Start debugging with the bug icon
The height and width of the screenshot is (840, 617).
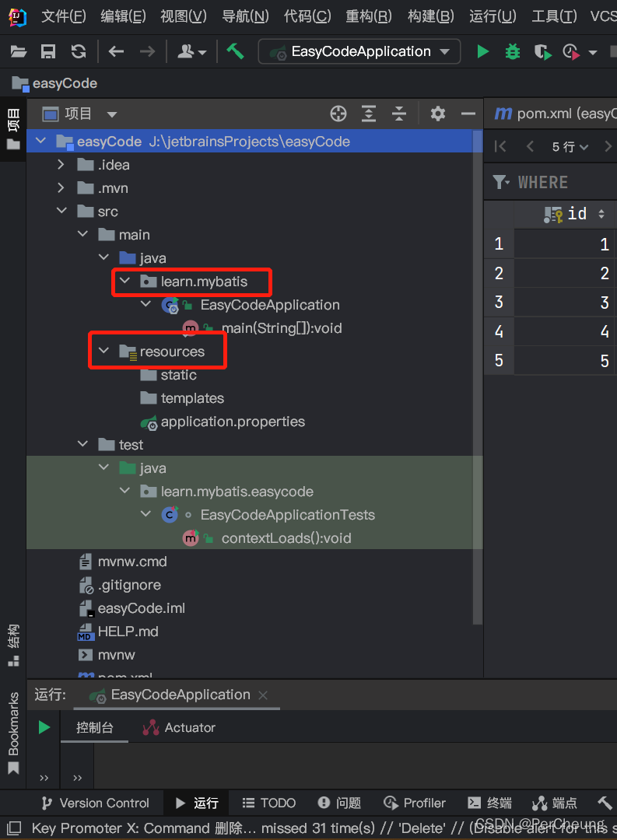[513, 51]
